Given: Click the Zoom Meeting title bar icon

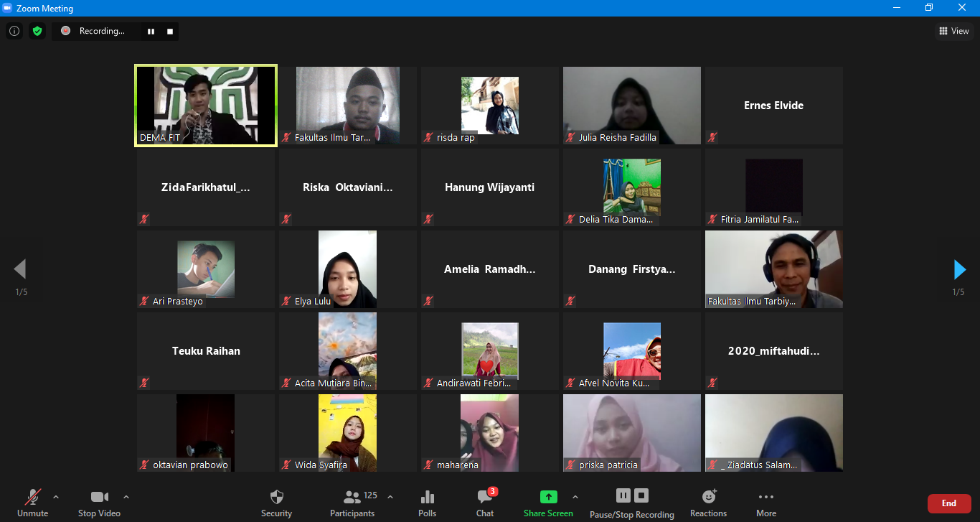Looking at the screenshot, I should [8, 8].
